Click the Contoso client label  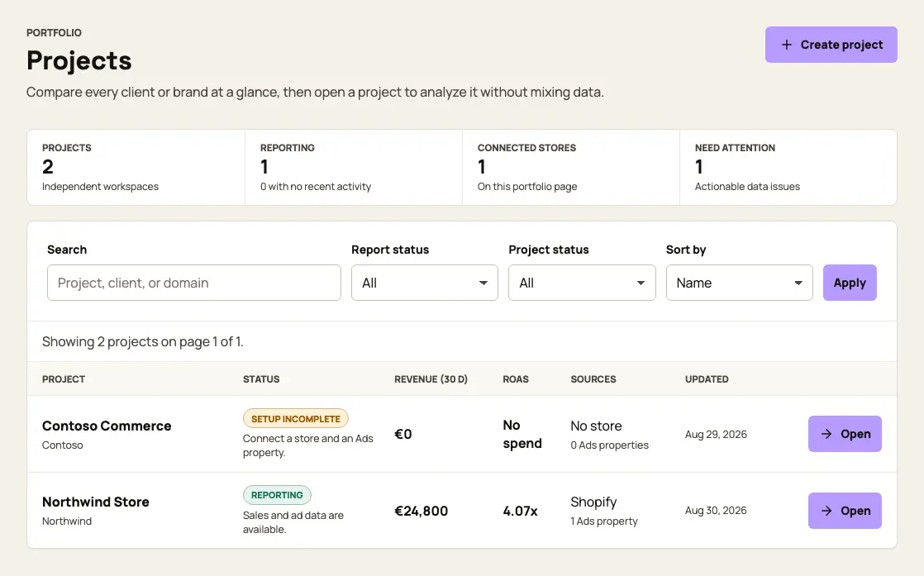pyautogui.click(x=63, y=445)
